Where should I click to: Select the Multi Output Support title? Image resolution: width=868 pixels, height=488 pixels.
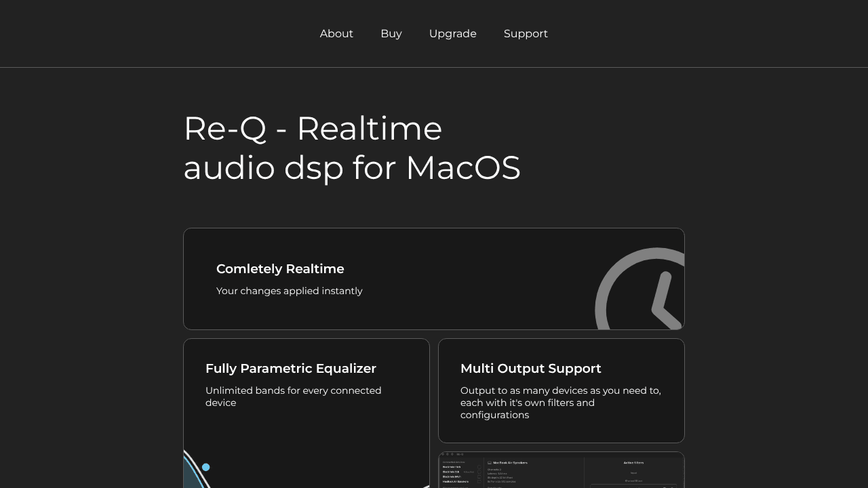coord(531,369)
